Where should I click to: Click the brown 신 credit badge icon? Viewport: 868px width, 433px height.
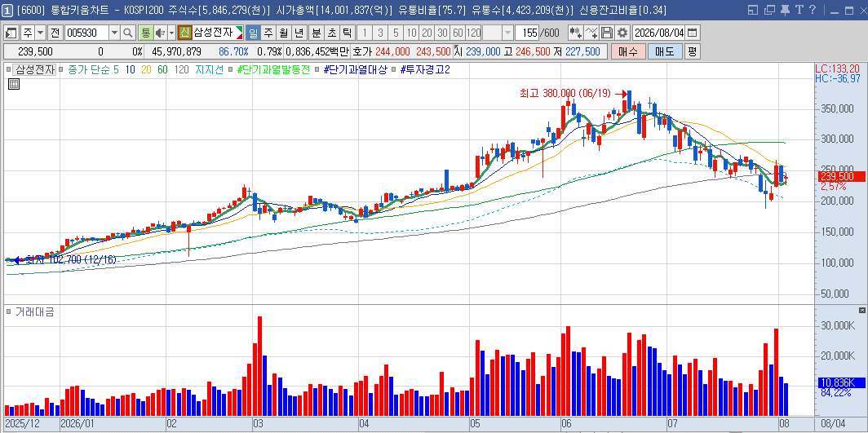tap(185, 33)
